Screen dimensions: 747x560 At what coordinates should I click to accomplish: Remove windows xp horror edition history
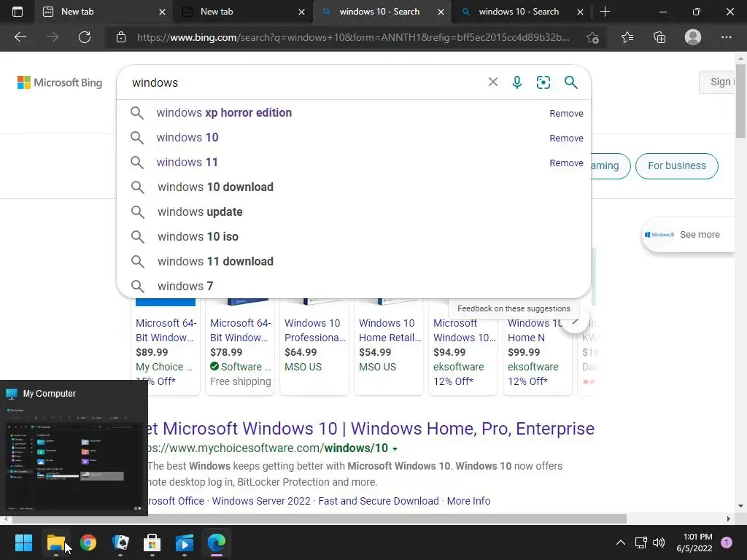coord(566,113)
